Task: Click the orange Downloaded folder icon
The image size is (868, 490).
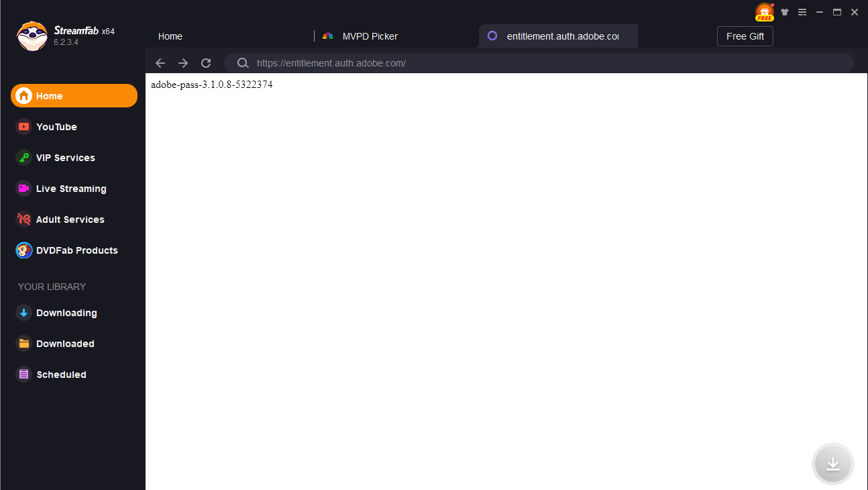Action: click(x=24, y=344)
